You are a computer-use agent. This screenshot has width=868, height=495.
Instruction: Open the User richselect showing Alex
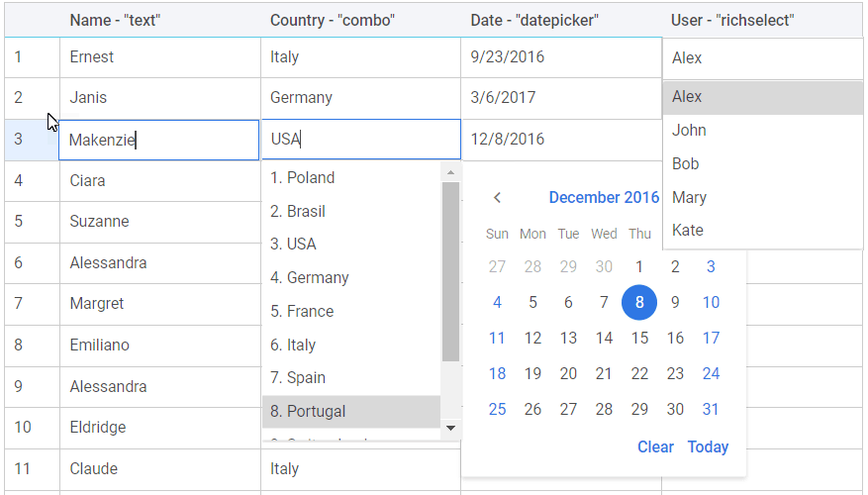[x=762, y=58]
